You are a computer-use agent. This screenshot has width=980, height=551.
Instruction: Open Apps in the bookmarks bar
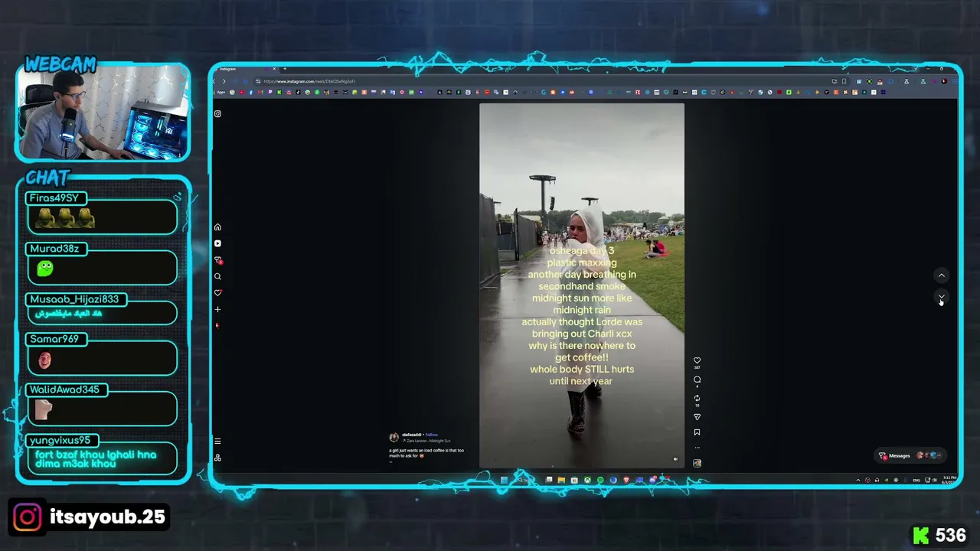pyautogui.click(x=220, y=93)
